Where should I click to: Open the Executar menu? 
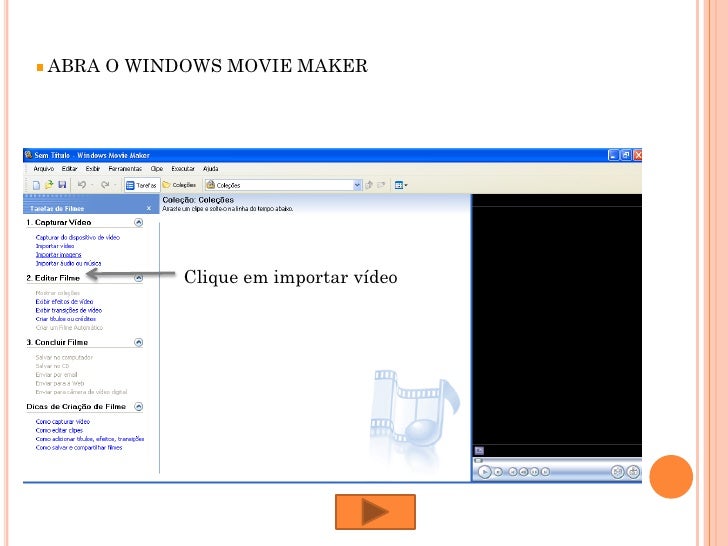pyautogui.click(x=183, y=169)
